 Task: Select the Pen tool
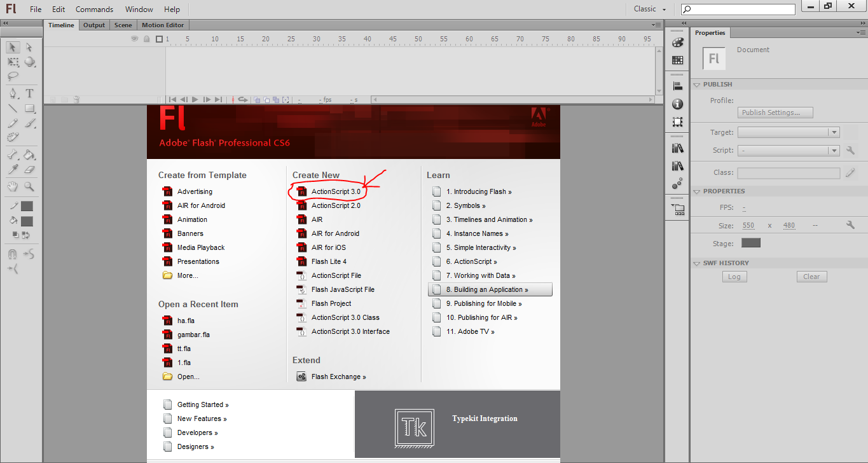13,93
